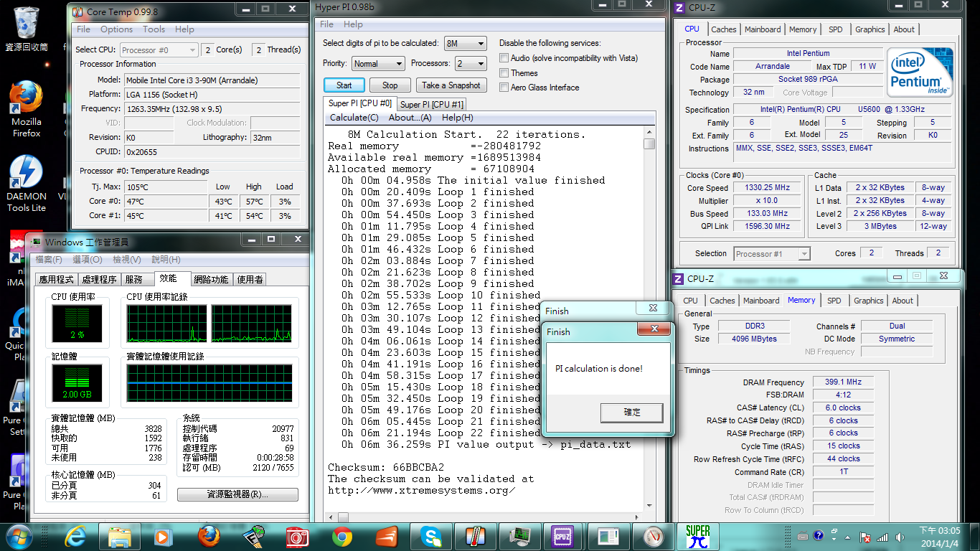The height and width of the screenshot is (551, 980).
Task: Open Core Temp Tools menu
Action: pos(154,29)
